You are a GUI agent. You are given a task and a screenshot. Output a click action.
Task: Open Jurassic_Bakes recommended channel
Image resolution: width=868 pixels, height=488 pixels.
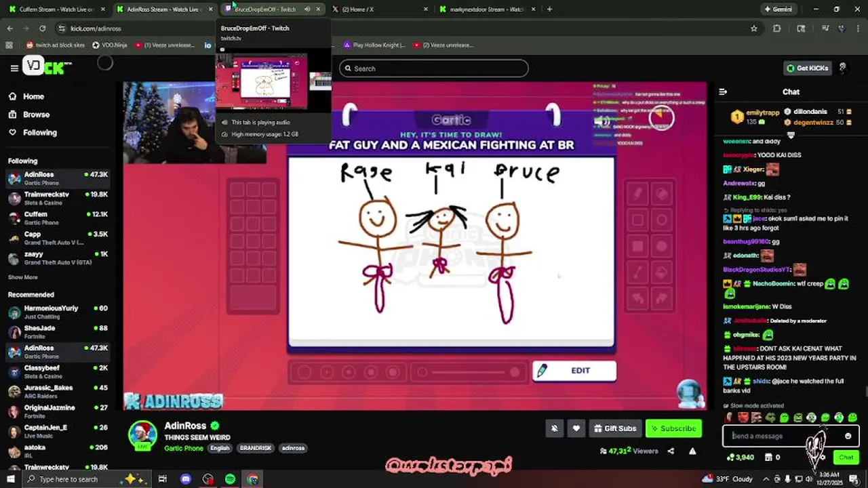[58, 391]
